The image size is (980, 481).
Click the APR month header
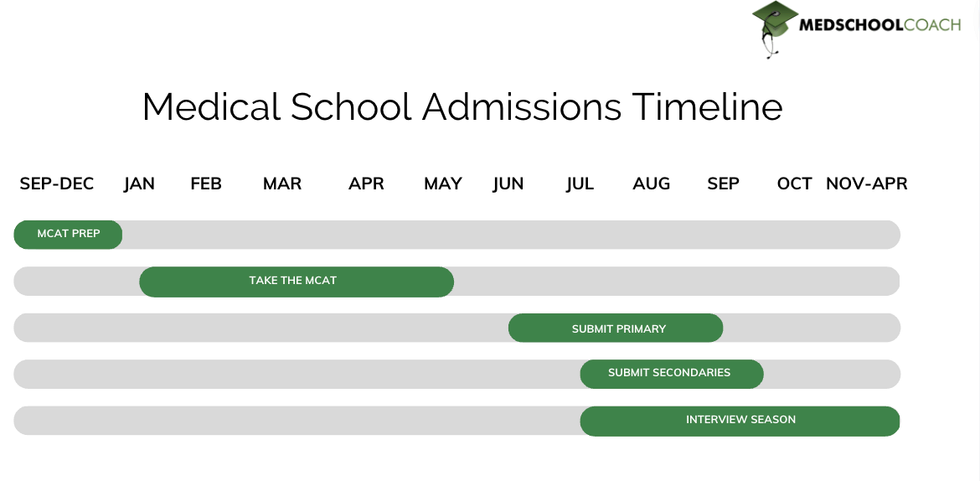tap(366, 184)
